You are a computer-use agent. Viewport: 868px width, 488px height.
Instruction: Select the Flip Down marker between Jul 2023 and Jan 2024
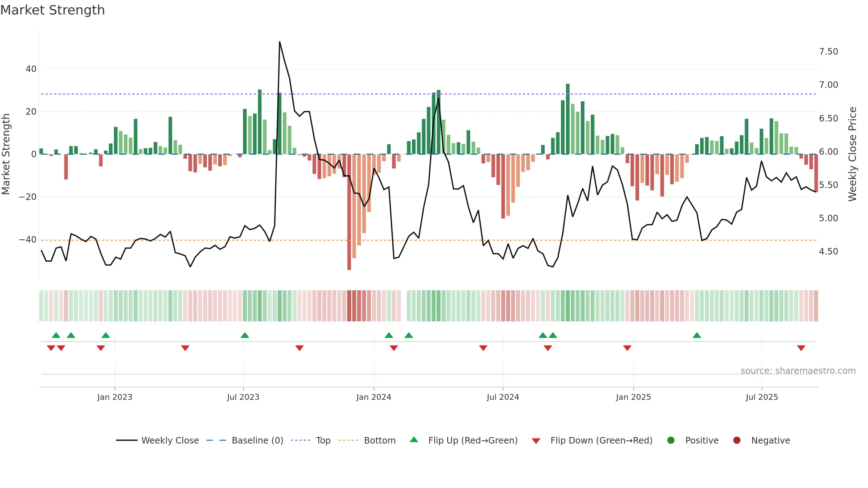(x=299, y=348)
